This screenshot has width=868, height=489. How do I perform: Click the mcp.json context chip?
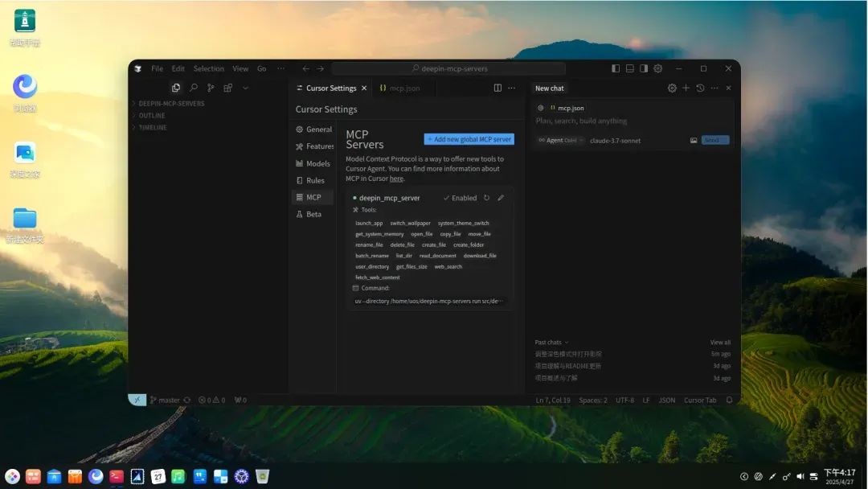567,108
